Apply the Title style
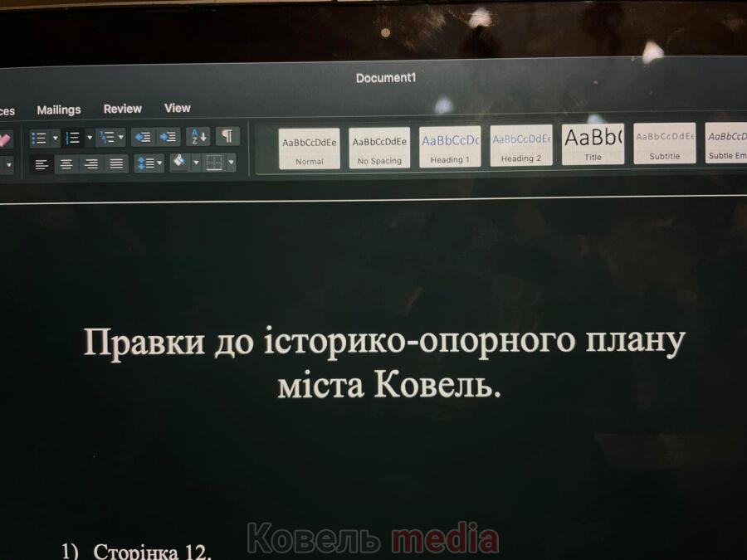This screenshot has width=747, height=560. (x=593, y=144)
